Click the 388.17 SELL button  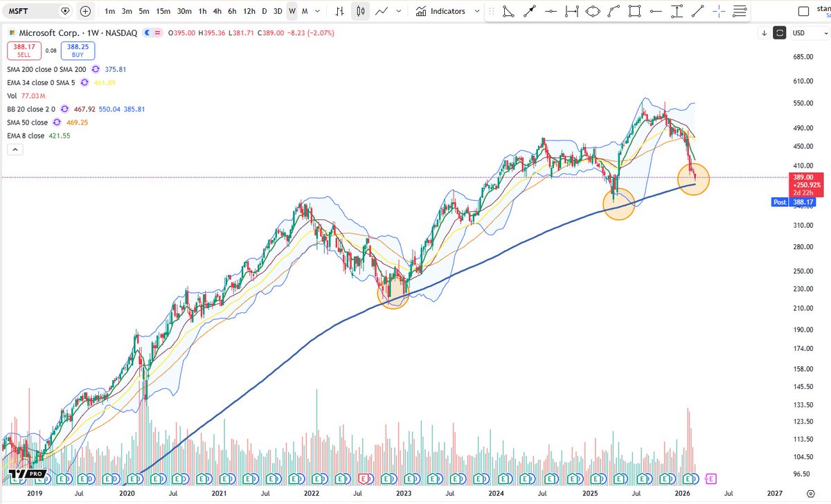click(x=25, y=50)
